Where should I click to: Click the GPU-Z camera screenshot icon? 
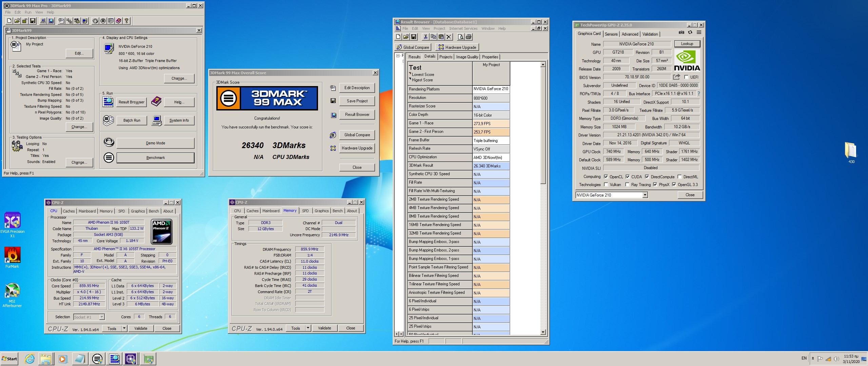point(681,33)
